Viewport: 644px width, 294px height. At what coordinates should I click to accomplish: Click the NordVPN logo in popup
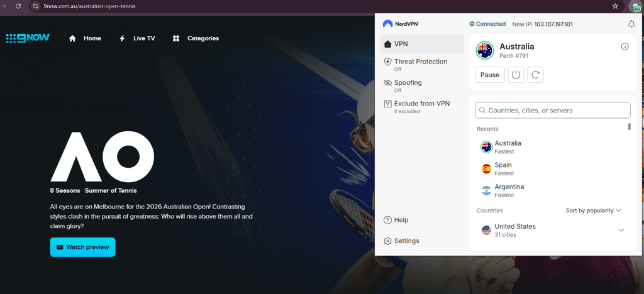pyautogui.click(x=401, y=24)
